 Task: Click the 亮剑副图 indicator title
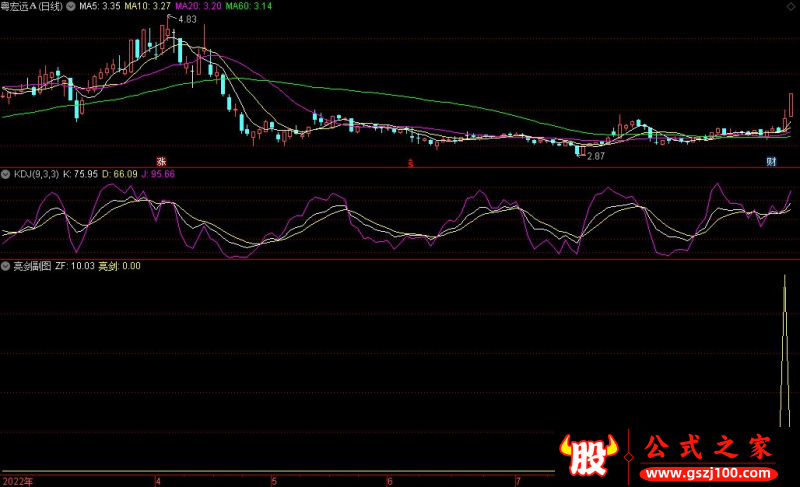(31, 266)
